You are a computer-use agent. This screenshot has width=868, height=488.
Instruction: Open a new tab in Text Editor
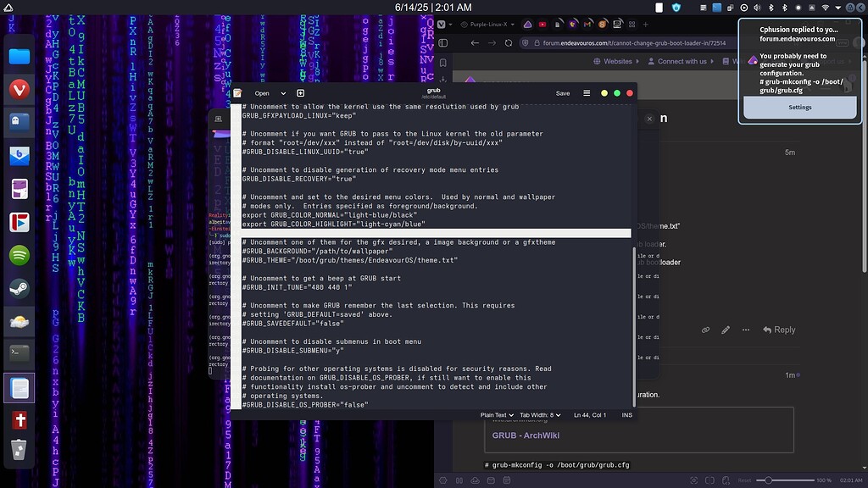coord(300,93)
